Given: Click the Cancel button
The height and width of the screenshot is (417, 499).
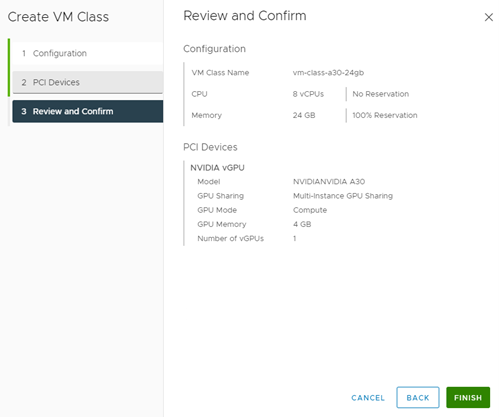Looking at the screenshot, I should [x=368, y=398].
